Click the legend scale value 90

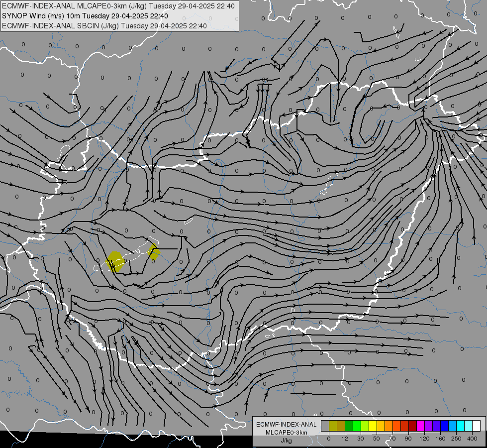[x=408, y=439]
